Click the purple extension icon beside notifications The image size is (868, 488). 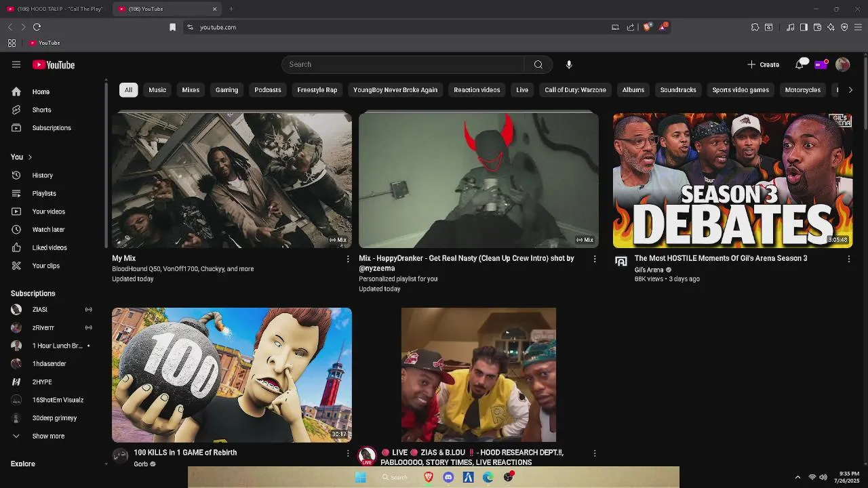click(x=821, y=64)
